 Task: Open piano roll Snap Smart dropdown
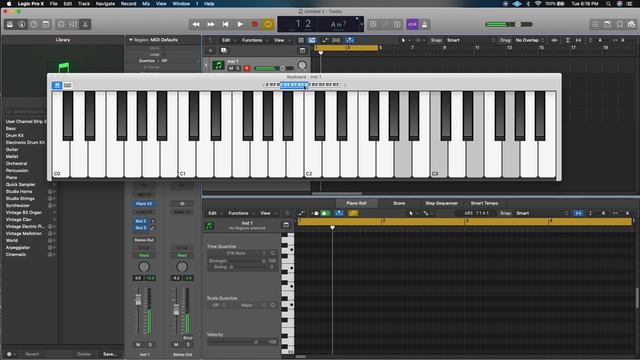coord(541,213)
